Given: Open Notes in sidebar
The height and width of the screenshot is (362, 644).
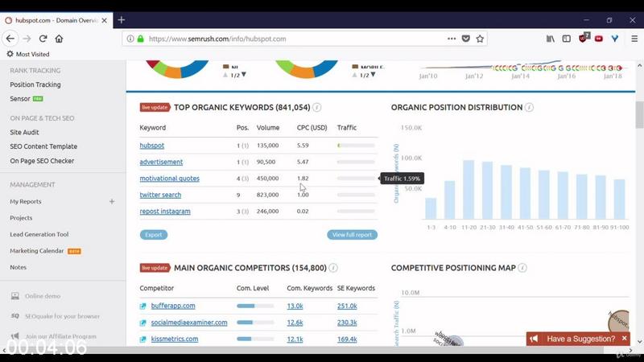Looking at the screenshot, I should click(18, 267).
